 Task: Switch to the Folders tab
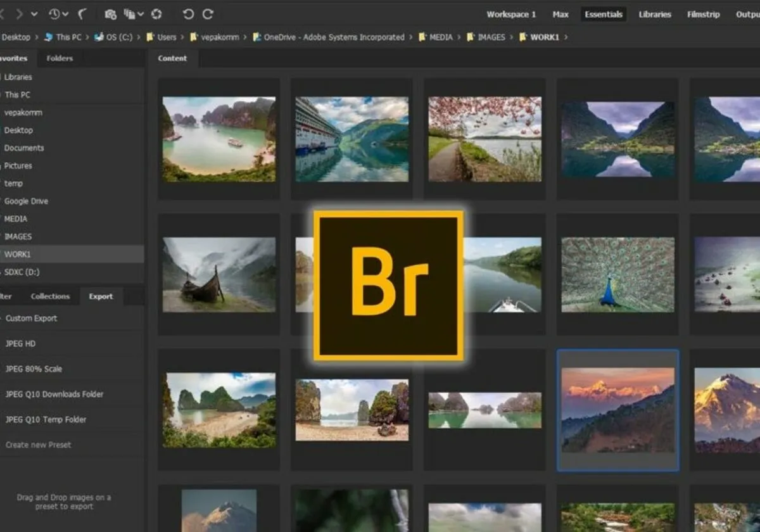pyautogui.click(x=60, y=58)
